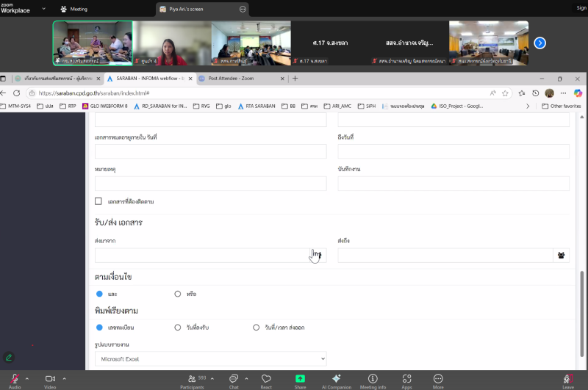Image resolution: width=588 pixels, height=390 pixels.
Task: Show Meeting info
Action: (x=372, y=378)
